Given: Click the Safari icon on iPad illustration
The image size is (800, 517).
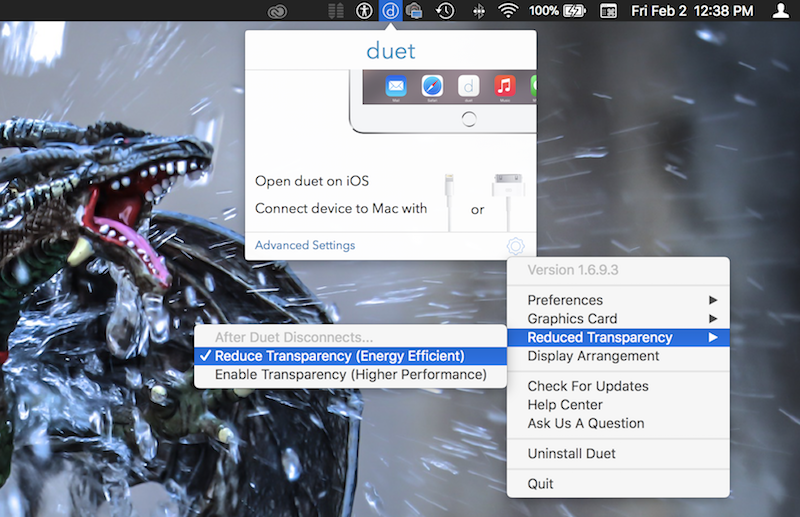Looking at the screenshot, I should click(432, 86).
